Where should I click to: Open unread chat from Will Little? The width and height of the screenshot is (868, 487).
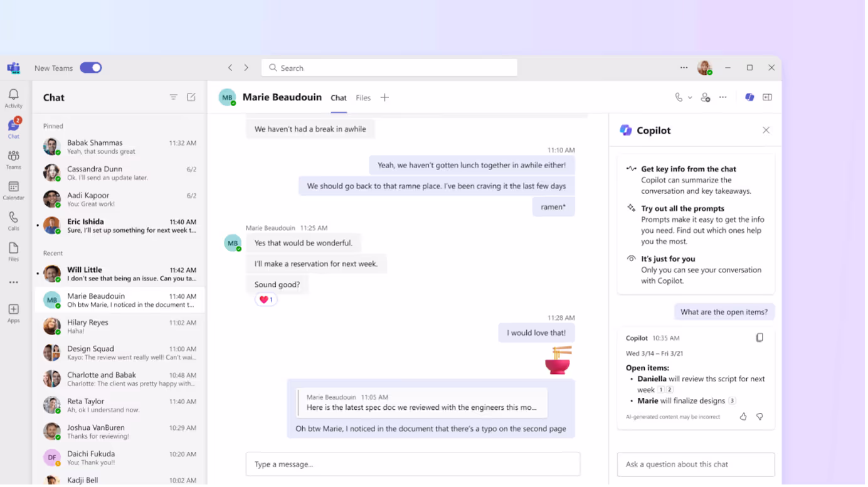pos(119,274)
